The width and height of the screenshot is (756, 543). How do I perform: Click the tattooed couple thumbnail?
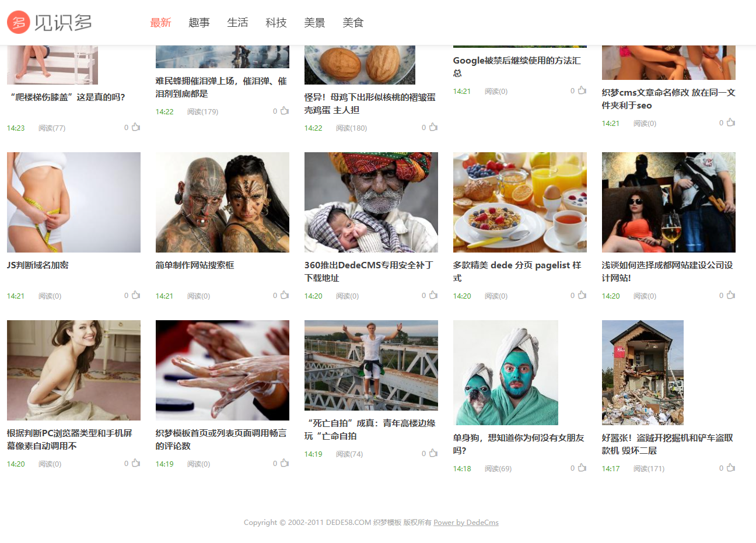tap(222, 202)
